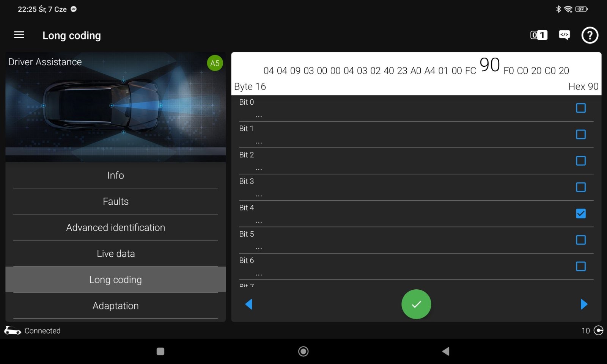Screen dimensions: 607x364
Task: Tap the Long coding page title
Action: [x=72, y=36]
